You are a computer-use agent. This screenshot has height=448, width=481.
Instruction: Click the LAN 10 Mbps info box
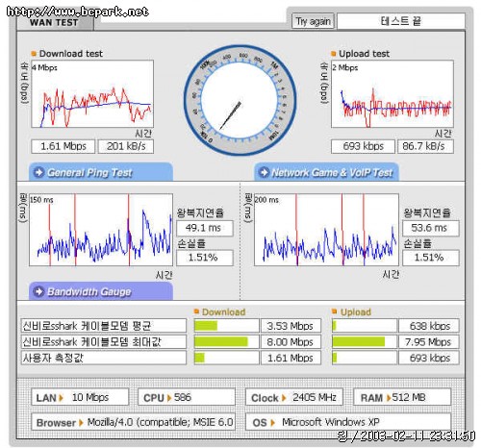coord(80,397)
